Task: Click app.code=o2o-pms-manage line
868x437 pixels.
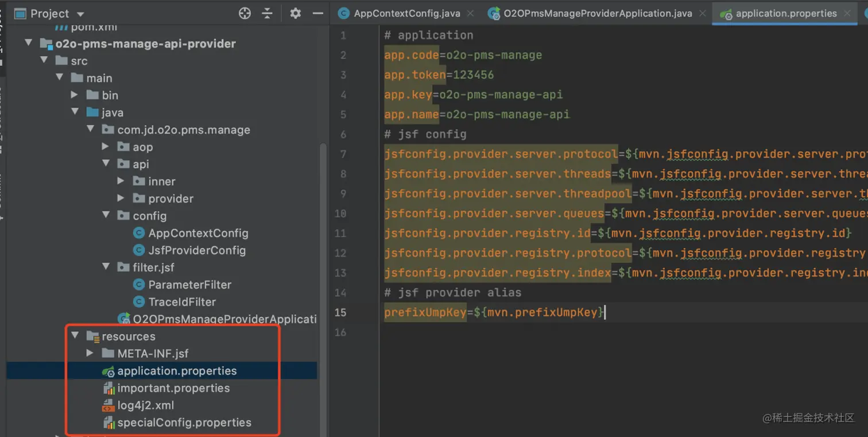Action: click(463, 55)
